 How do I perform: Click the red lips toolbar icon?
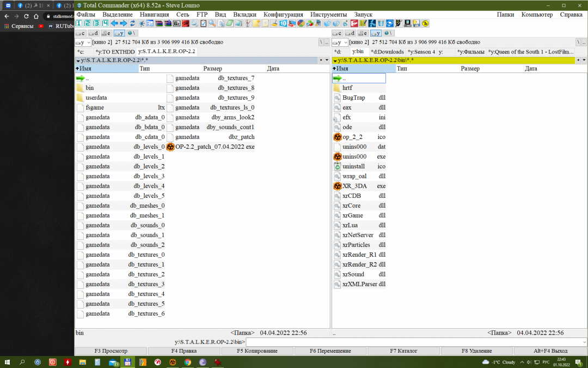(x=186, y=23)
